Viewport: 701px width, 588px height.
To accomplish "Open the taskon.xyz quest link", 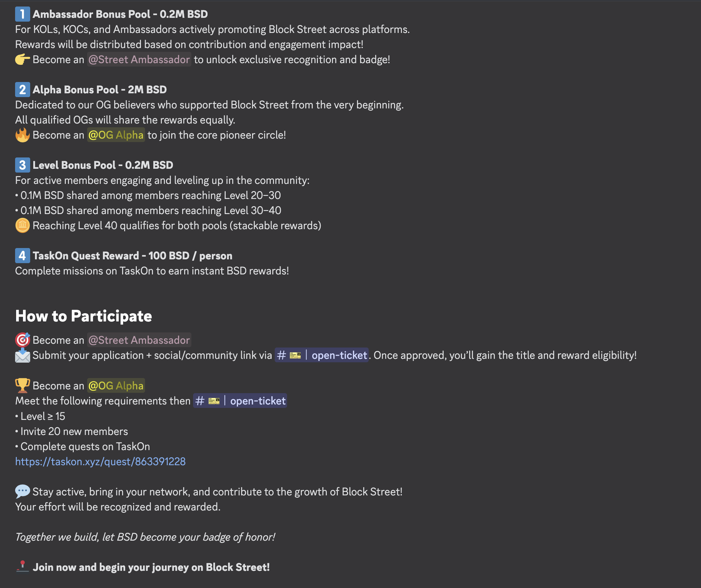I will coord(100,462).
